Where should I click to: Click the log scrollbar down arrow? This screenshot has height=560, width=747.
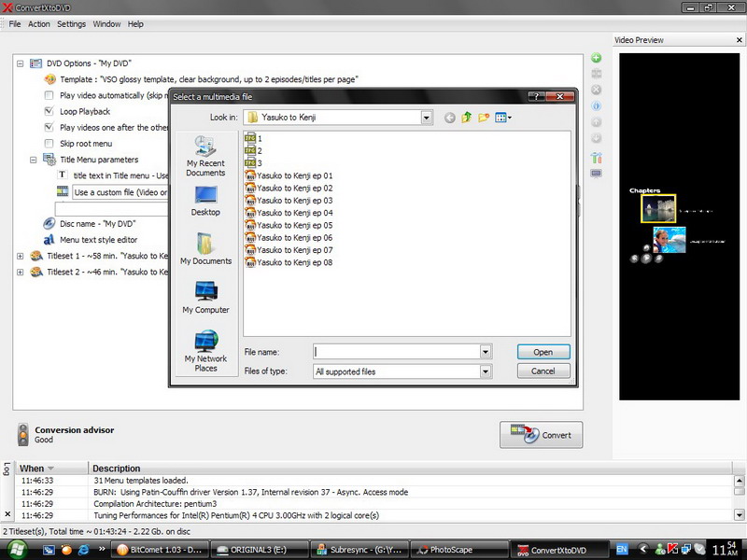(739, 514)
